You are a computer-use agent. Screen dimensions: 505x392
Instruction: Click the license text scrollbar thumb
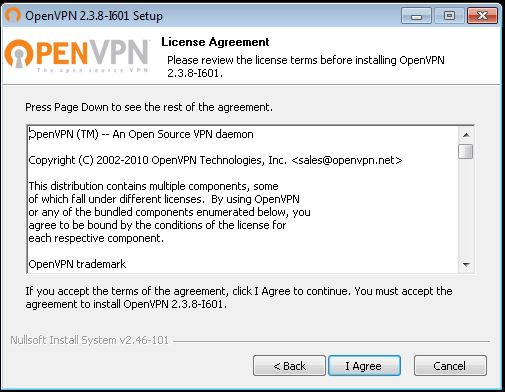point(466,151)
